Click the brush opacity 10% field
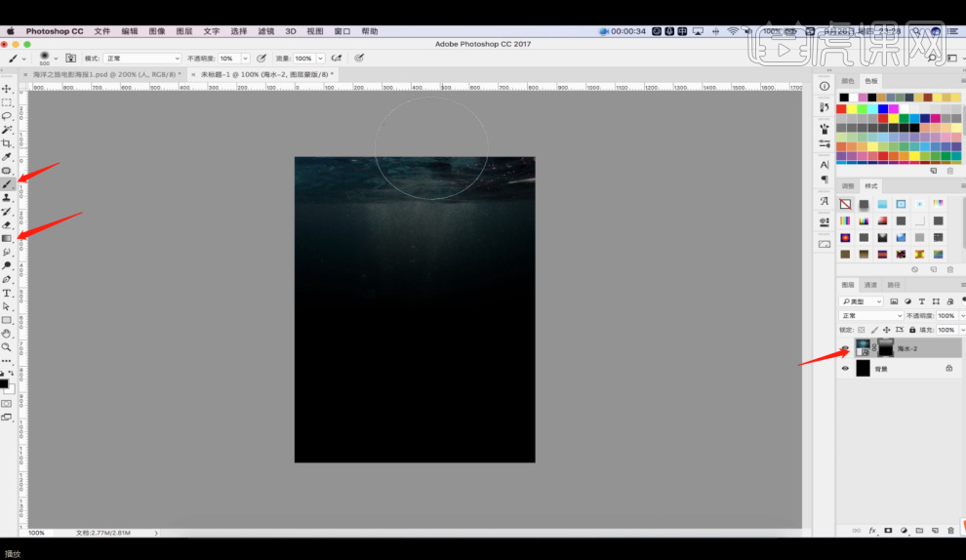This screenshot has height=560, width=966. tap(229, 58)
